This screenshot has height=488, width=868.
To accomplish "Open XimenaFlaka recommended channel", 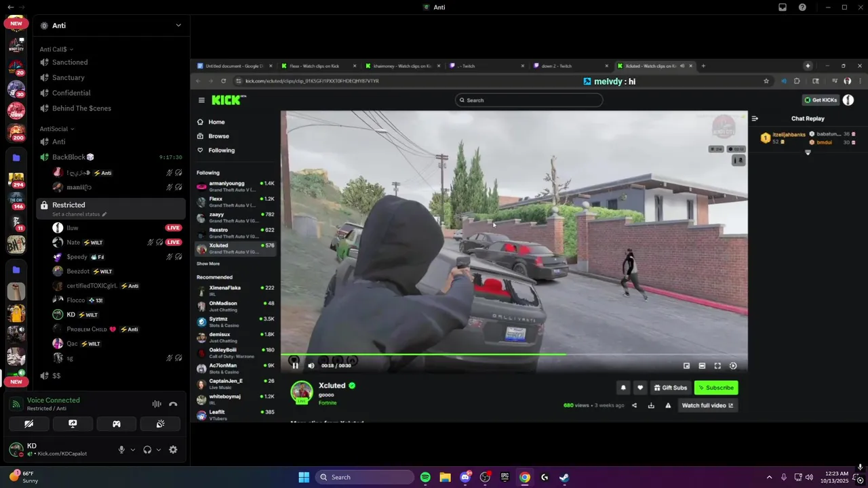I will point(235,291).
